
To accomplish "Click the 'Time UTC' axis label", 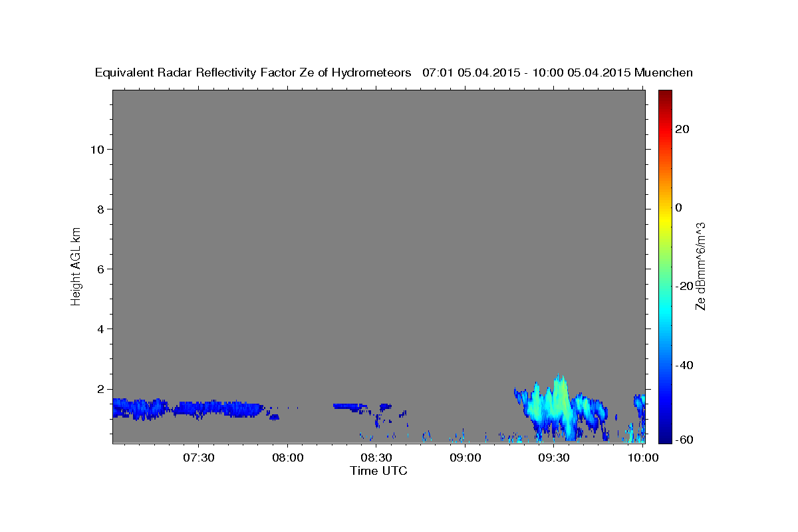I will (378, 471).
